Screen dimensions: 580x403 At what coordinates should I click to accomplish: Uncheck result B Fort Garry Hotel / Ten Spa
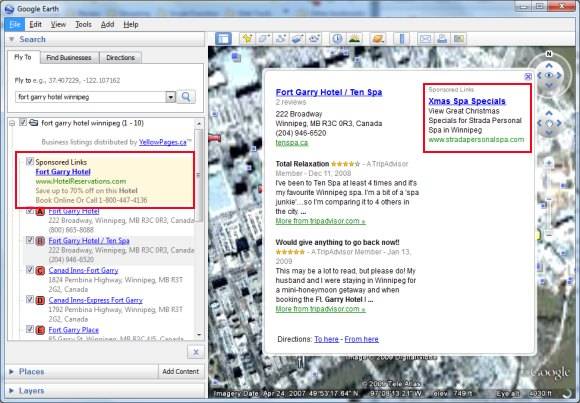tap(30, 240)
